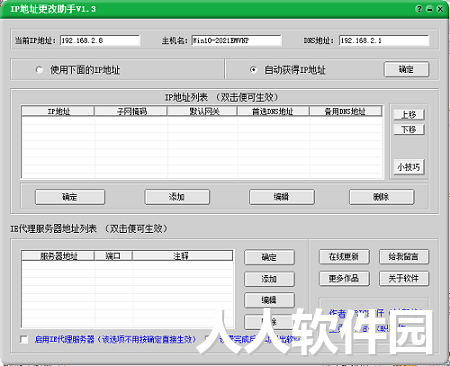Sort by the IP地址 column header
Viewport: 450px width, 366px height.
(x=58, y=111)
